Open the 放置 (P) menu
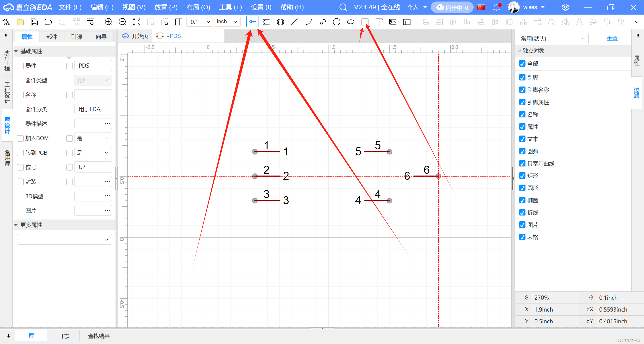 (x=166, y=7)
